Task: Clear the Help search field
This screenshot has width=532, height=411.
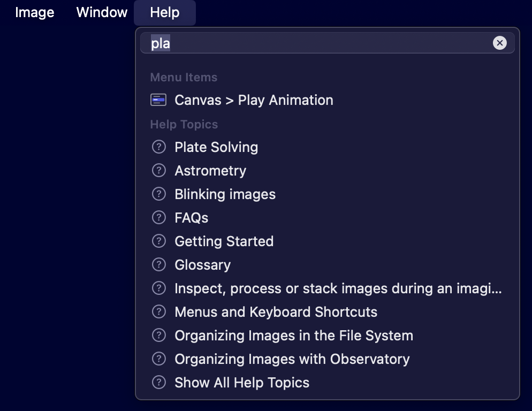Action: (499, 43)
